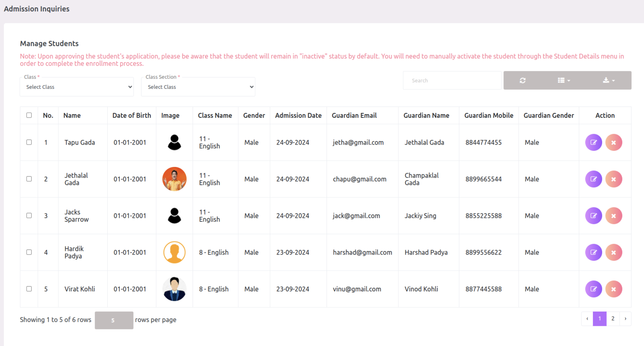This screenshot has height=346, width=644.
Task: Click edit icon for Jacks Sparrow
Action: point(593,216)
